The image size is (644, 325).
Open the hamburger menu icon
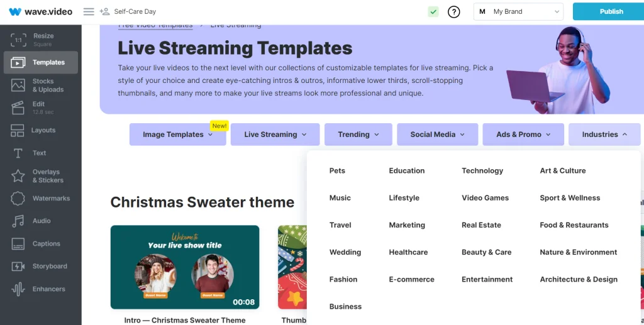89,12
